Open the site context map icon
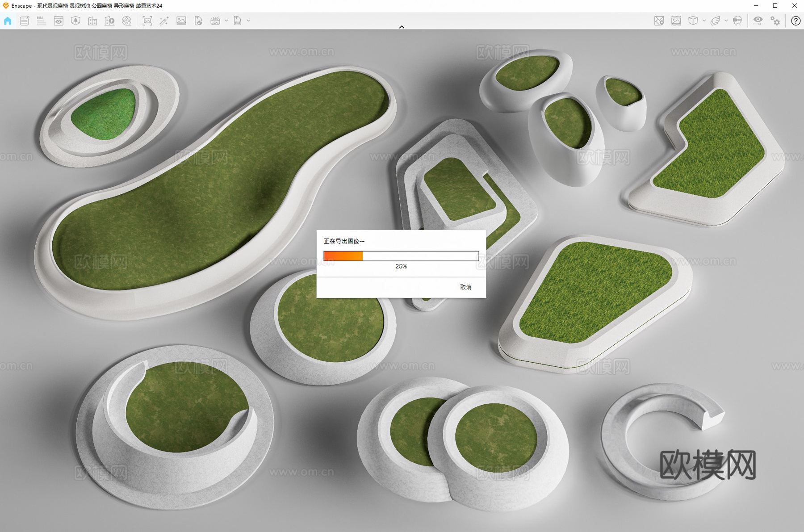The height and width of the screenshot is (532, 804). 75,21
